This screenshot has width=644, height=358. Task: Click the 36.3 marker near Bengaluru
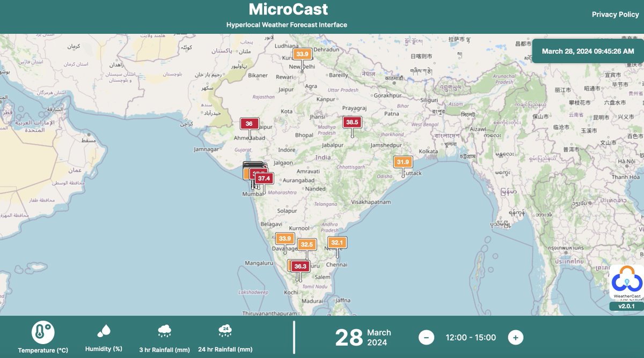300,266
